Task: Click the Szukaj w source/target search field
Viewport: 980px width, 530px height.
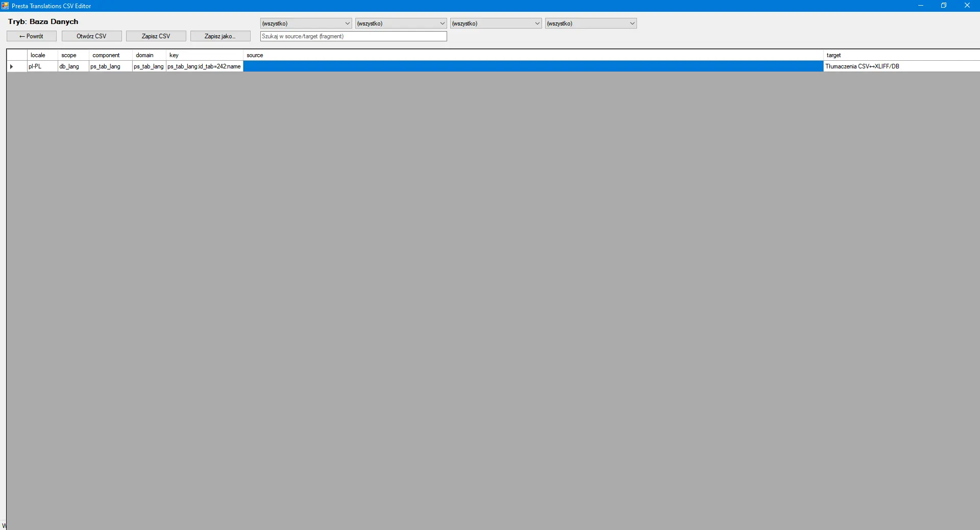Action: tap(353, 36)
